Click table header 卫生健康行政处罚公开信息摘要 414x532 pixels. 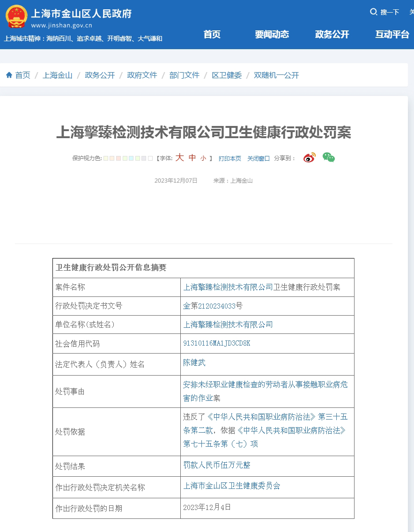click(x=111, y=268)
